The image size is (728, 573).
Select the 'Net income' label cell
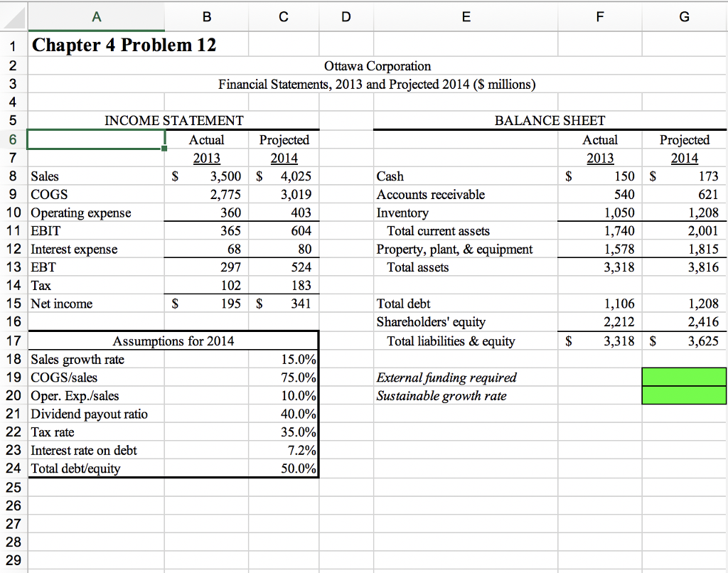(96, 304)
